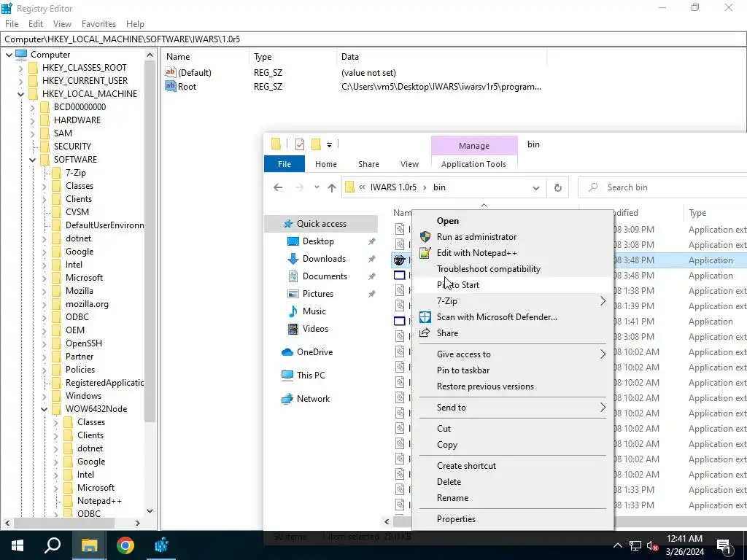Click the Downloads folder icon in Quick access
The width and height of the screenshot is (747, 560).
293,259
